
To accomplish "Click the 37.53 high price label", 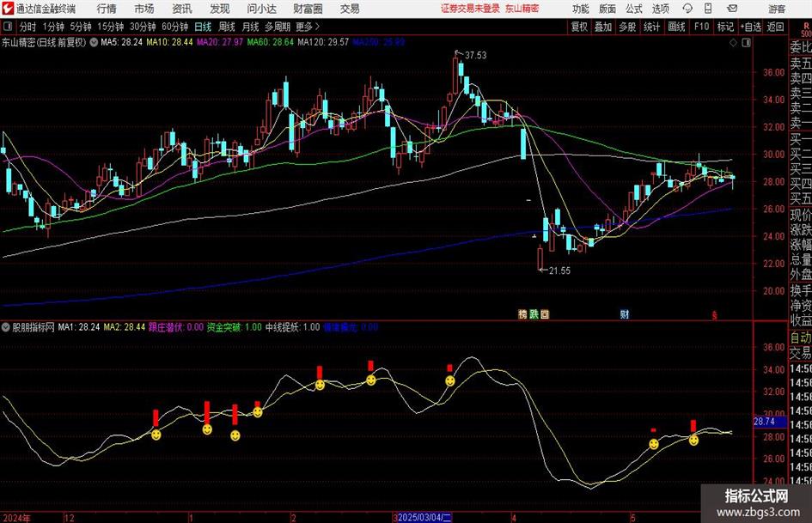I will pyautogui.click(x=476, y=55).
